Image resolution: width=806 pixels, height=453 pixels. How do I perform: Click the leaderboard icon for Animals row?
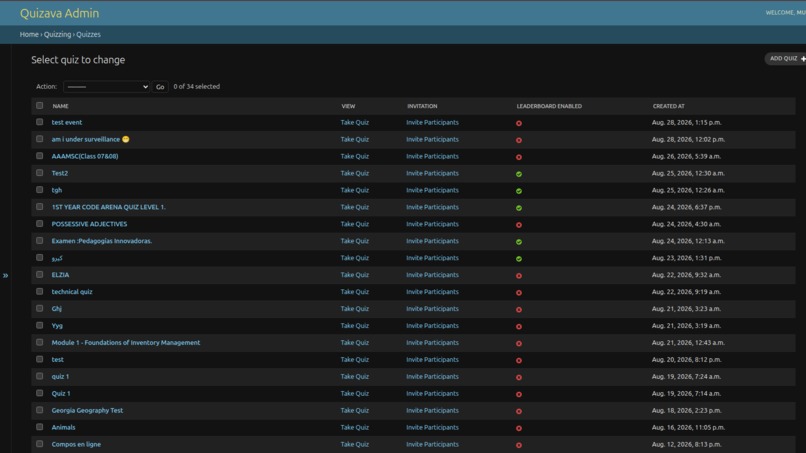tap(519, 428)
